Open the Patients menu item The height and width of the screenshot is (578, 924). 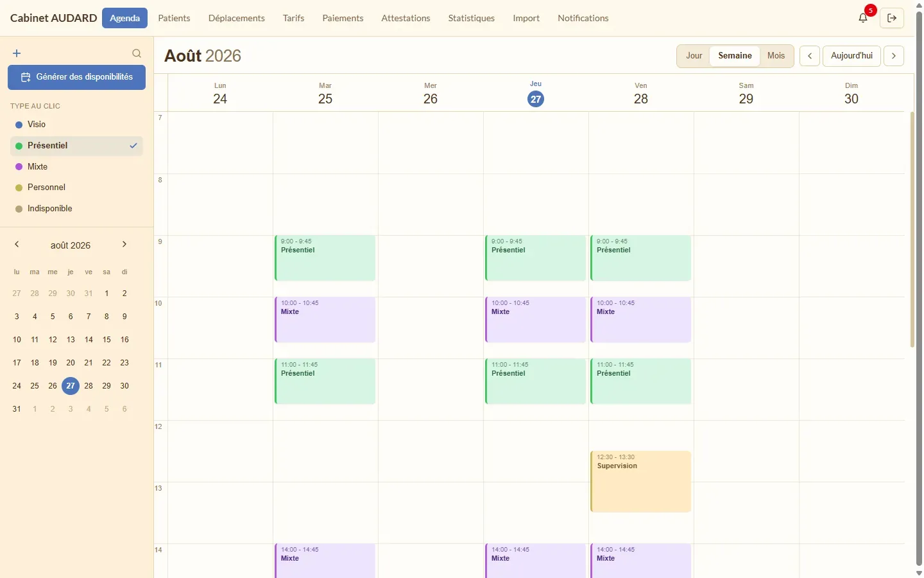(174, 18)
